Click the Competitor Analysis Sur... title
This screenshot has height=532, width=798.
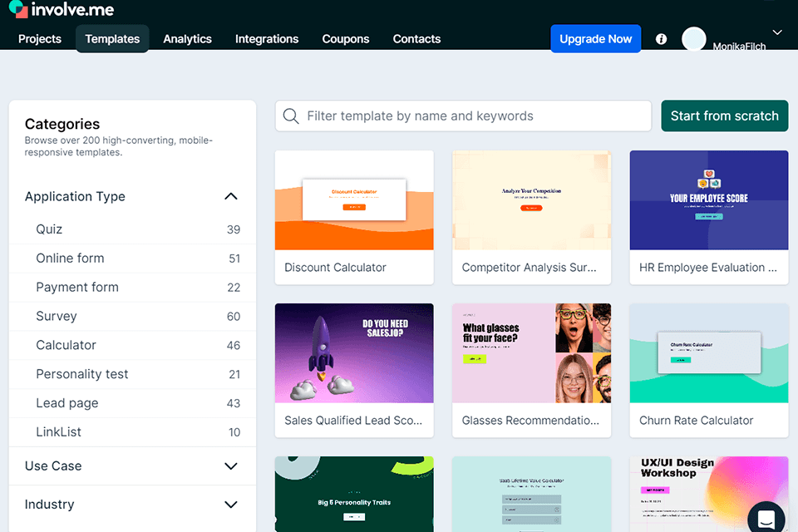[530, 268]
